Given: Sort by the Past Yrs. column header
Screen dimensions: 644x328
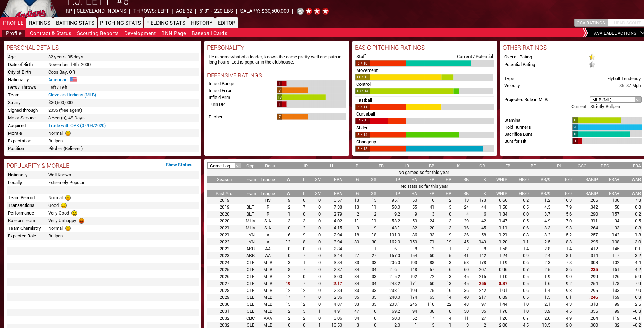Looking at the screenshot, I should click(224, 194).
